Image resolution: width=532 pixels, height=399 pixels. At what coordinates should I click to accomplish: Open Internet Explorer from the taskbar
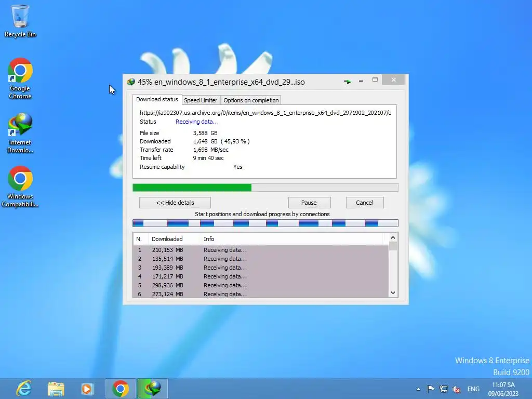pos(24,389)
